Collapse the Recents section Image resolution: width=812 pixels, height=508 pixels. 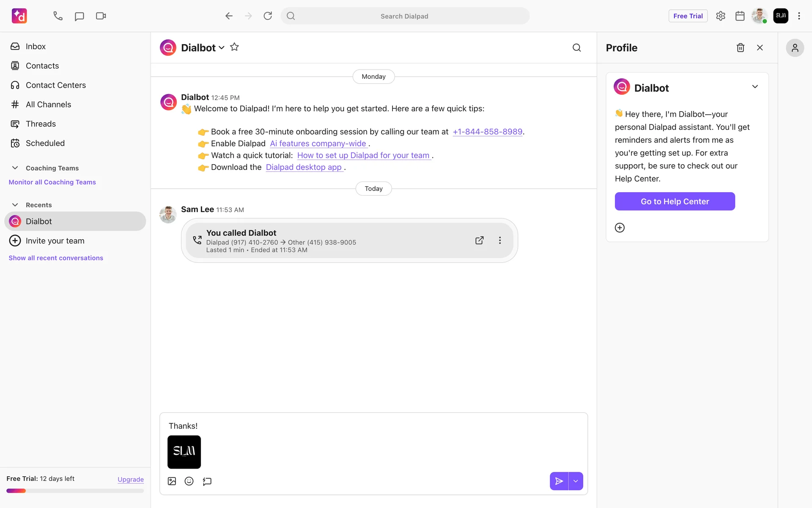click(15, 205)
